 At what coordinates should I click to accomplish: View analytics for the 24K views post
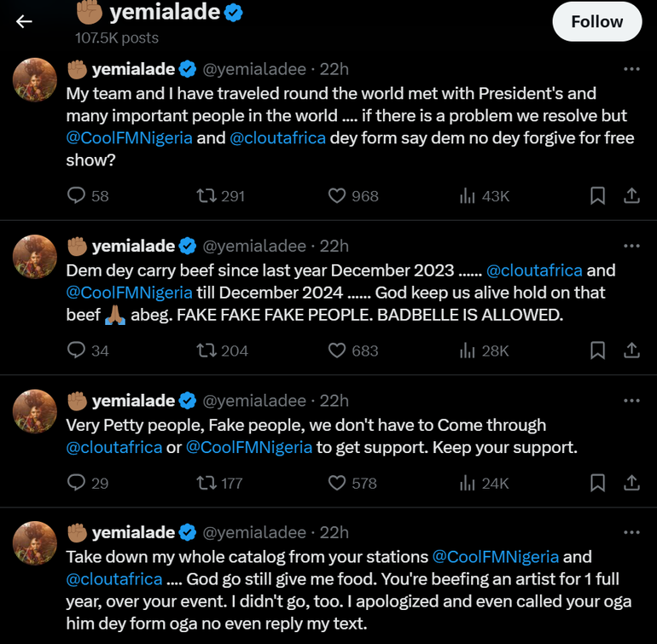pos(468,483)
